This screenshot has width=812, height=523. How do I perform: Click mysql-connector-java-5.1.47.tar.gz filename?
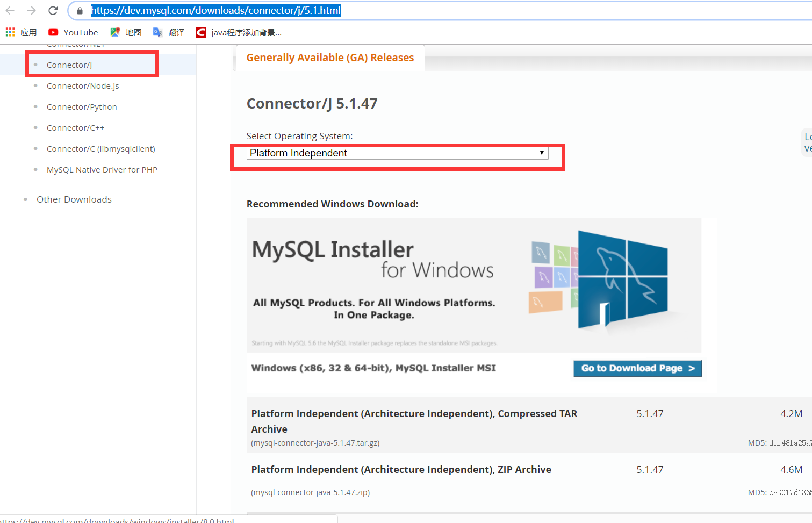(x=315, y=443)
